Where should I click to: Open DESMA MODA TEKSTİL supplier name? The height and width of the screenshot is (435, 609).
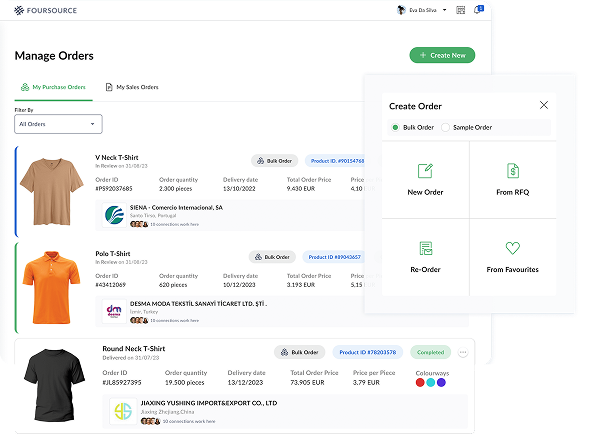point(198,304)
